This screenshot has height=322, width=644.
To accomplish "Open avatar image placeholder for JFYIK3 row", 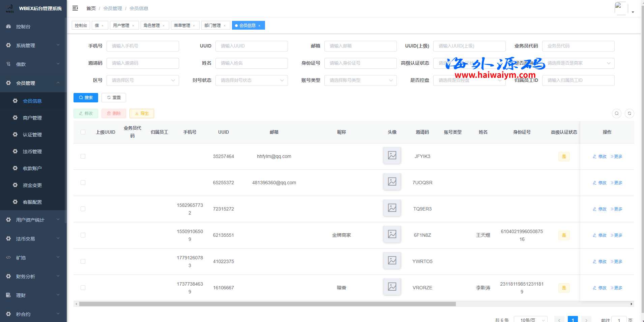I will point(392,155).
